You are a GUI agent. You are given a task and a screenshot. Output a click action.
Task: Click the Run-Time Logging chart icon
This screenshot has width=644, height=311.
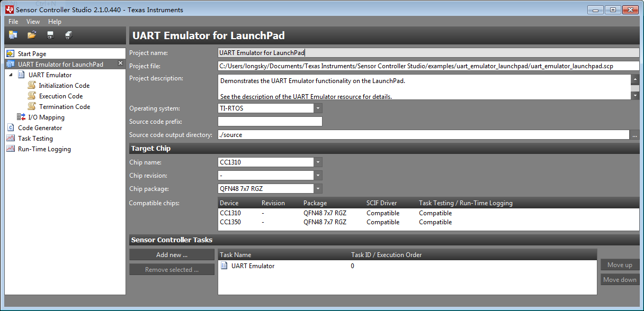coord(10,149)
